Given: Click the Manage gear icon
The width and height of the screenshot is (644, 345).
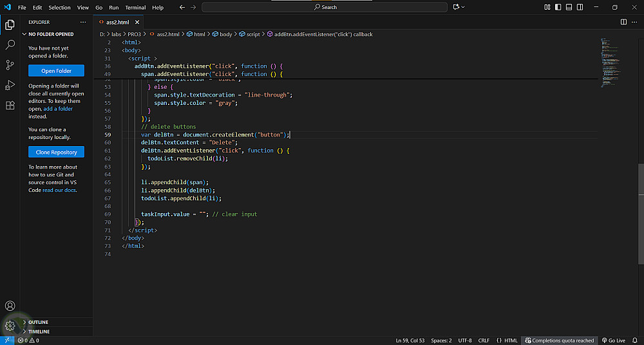Looking at the screenshot, I should (x=10, y=326).
